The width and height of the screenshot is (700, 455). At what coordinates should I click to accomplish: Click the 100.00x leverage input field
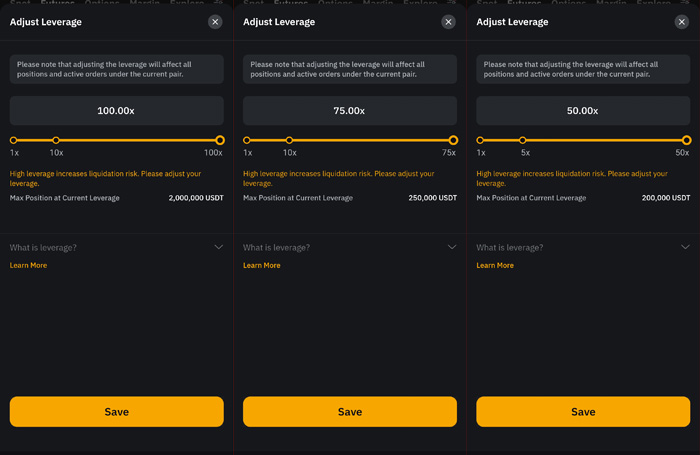pyautogui.click(x=117, y=111)
